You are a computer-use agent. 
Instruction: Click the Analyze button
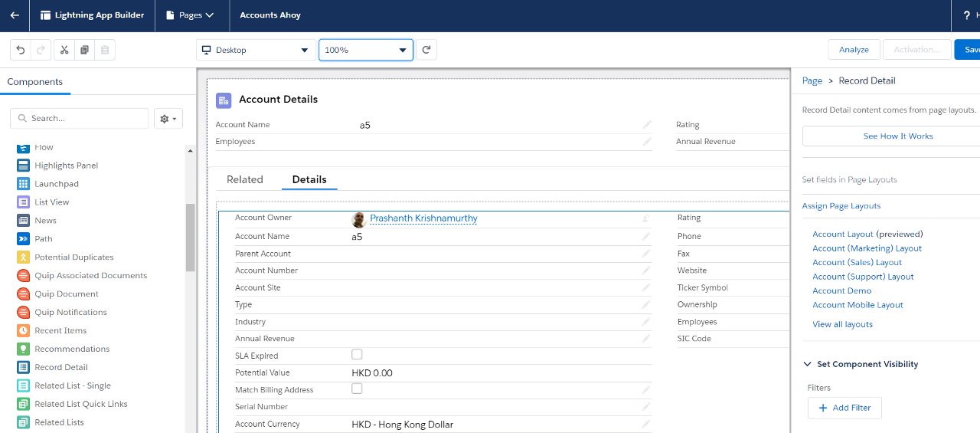[x=854, y=50]
